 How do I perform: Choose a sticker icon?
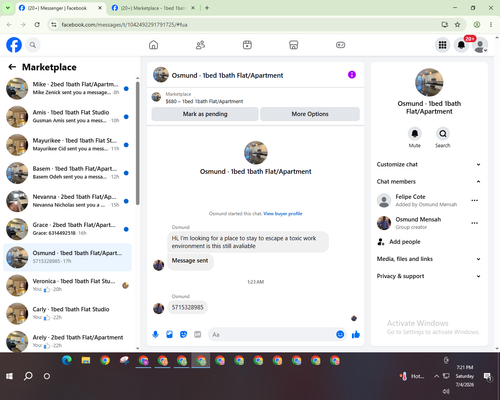[x=183, y=334]
